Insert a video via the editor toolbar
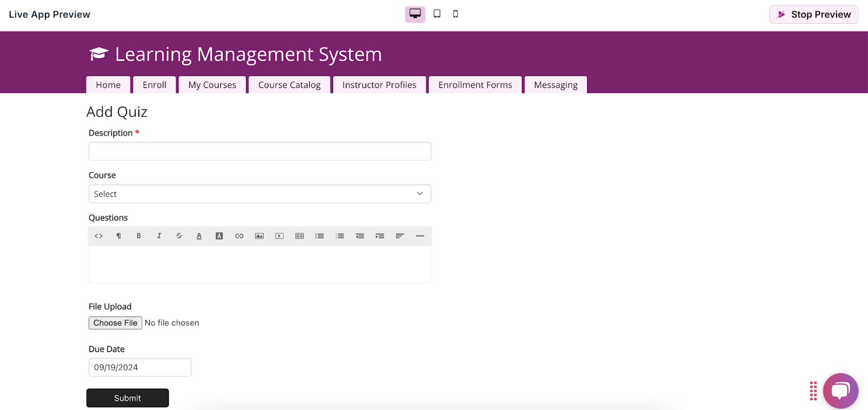868x410 pixels. [x=279, y=236]
